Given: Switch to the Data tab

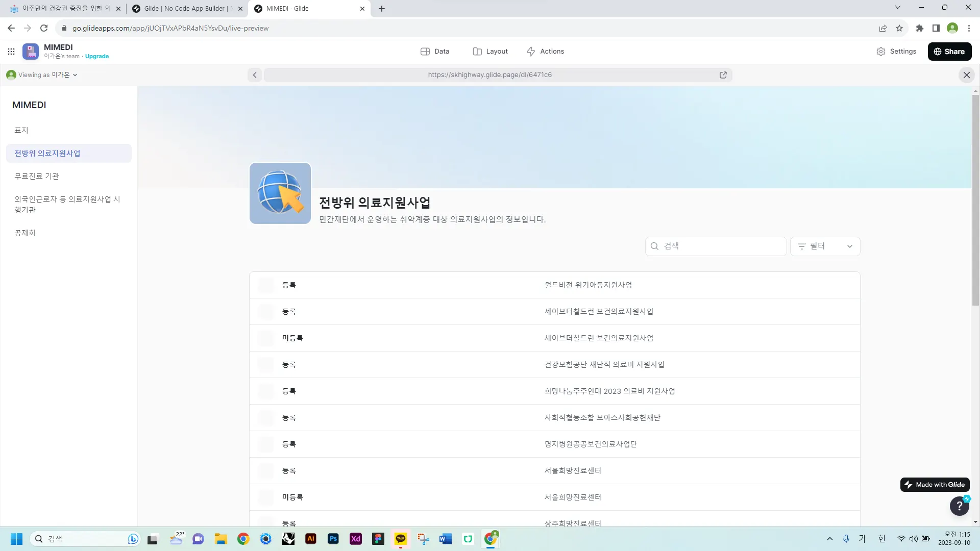Looking at the screenshot, I should click(x=435, y=52).
